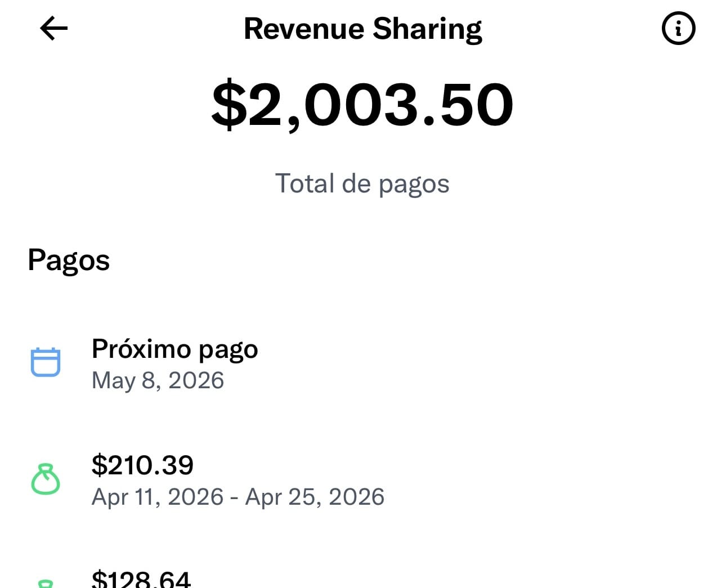Tap the dollar sign of the total amount
Screen dimensions: 726x588
click(228, 105)
